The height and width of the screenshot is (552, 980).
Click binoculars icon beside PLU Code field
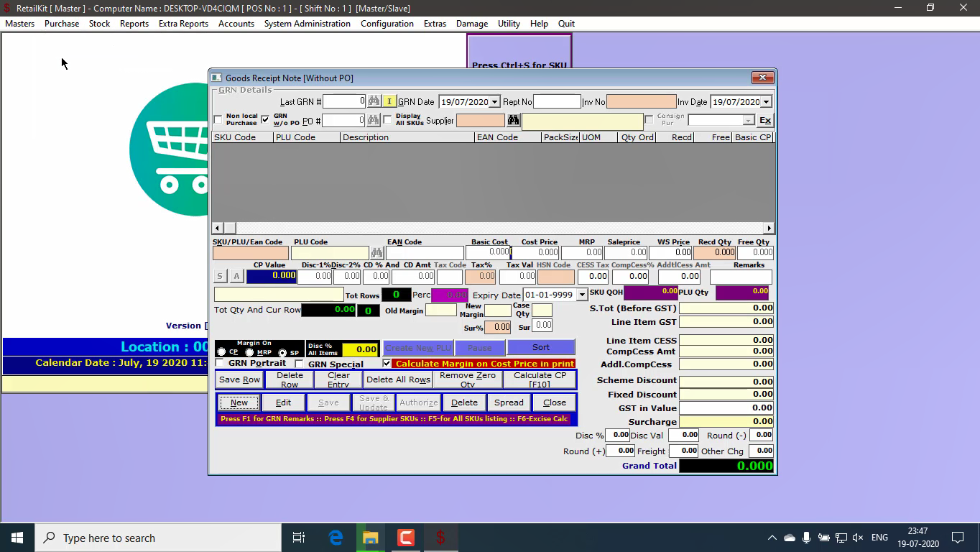point(376,253)
